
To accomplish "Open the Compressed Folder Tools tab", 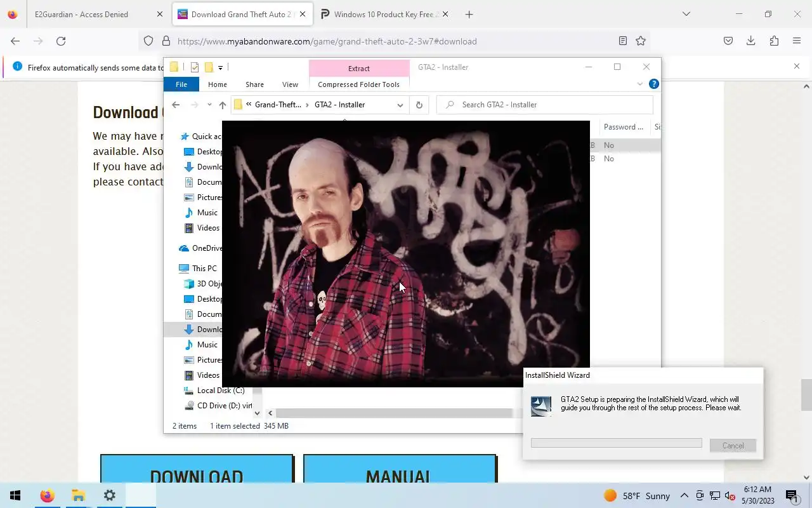I will click(x=358, y=84).
